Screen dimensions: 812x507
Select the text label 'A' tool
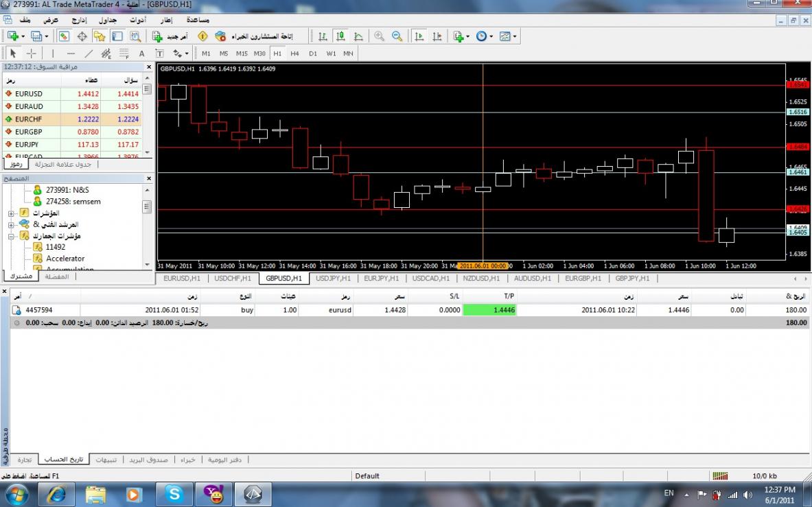142,54
